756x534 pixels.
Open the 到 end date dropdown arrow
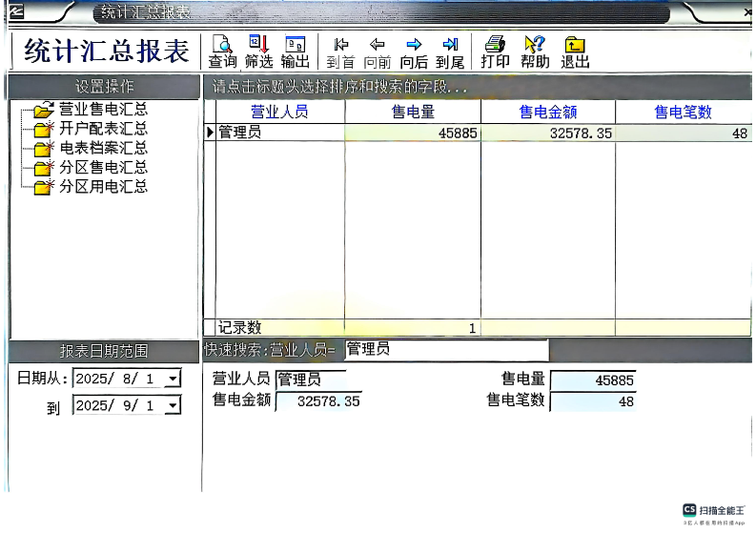(172, 407)
